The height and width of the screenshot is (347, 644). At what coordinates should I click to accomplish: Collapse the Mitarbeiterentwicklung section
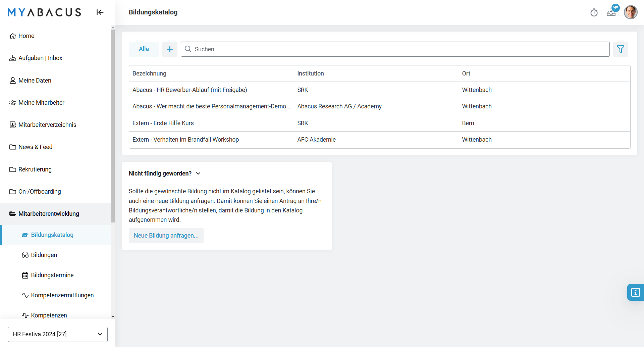[55, 214]
